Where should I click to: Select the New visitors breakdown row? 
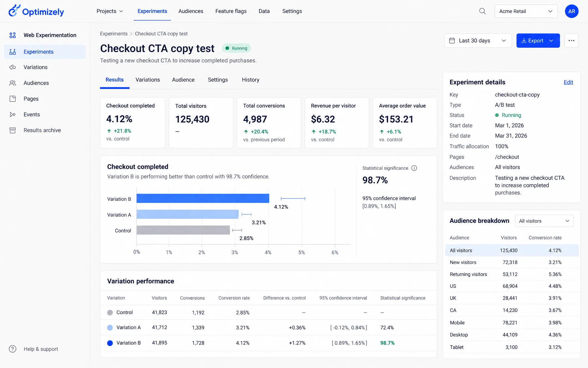(512, 262)
